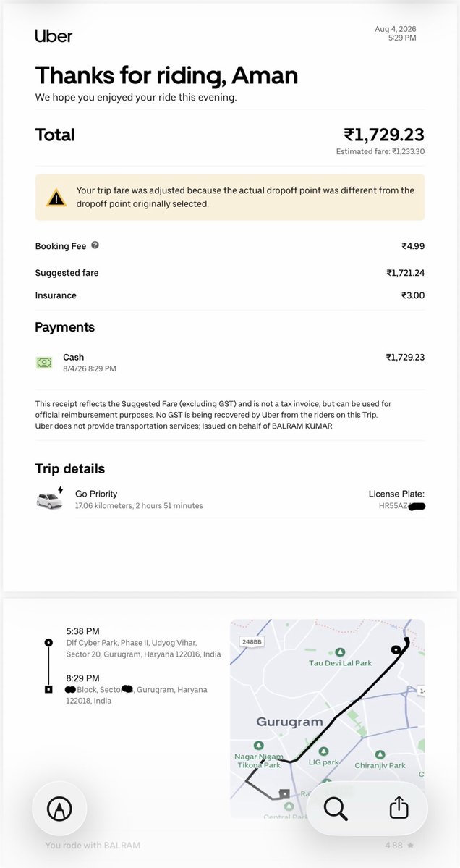Viewport: 460px width, 868px height.
Task: Click the yellow warning triangle icon
Action: tap(56, 198)
